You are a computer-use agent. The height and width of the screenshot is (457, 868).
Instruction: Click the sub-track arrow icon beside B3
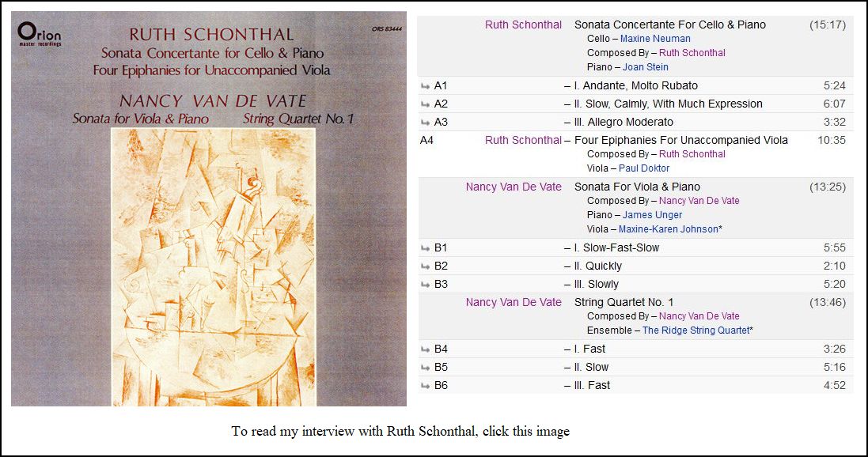425,285
